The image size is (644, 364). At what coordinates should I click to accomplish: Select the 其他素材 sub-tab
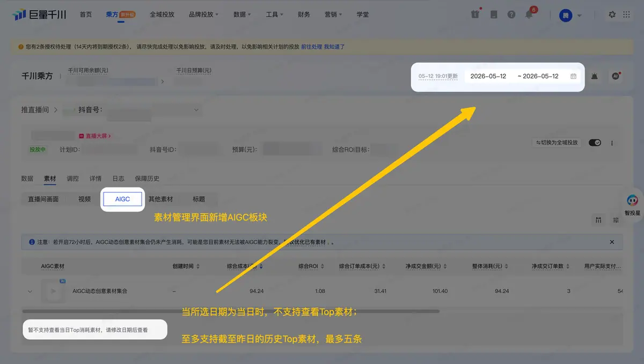click(x=160, y=199)
